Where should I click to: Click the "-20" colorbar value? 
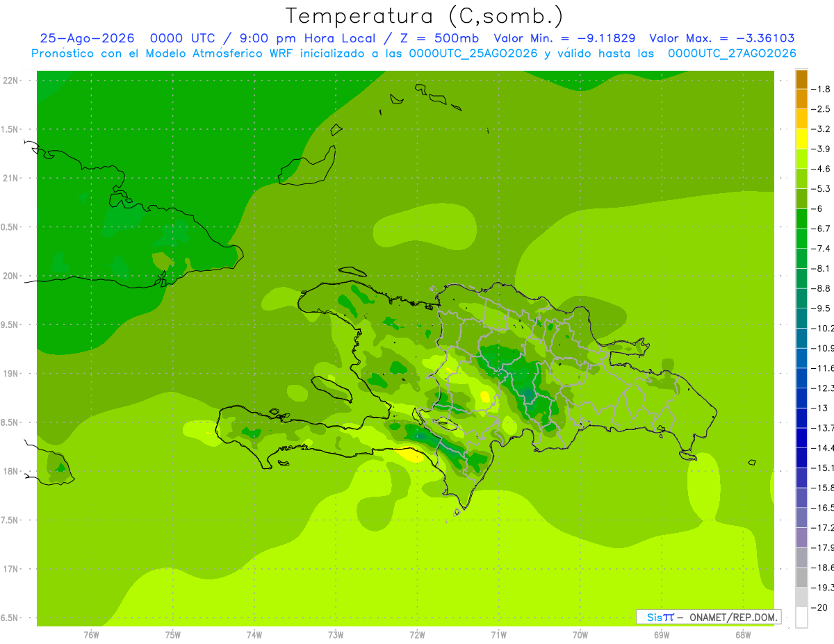(819, 607)
